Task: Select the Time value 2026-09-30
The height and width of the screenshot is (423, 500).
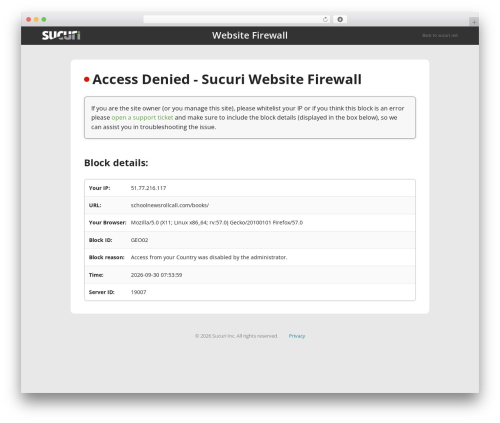Action: click(x=156, y=275)
